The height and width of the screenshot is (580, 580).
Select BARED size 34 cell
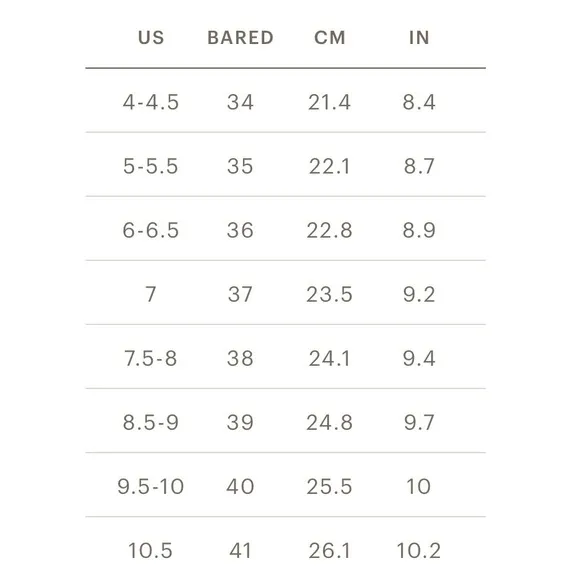240,102
